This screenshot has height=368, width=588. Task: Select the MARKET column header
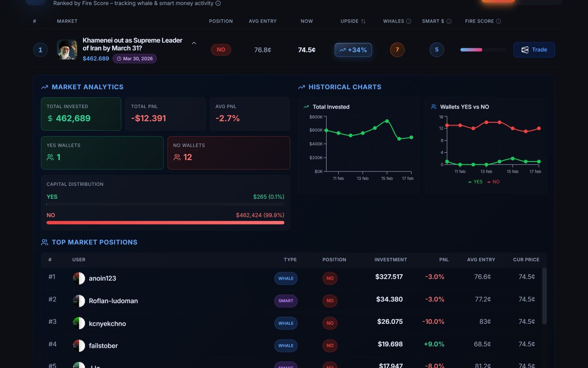point(67,21)
